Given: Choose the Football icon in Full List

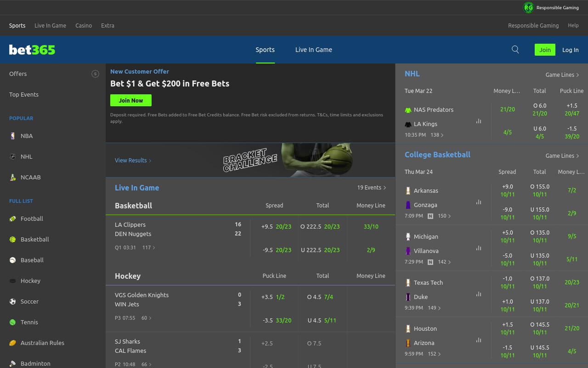Looking at the screenshot, I should coord(13,218).
